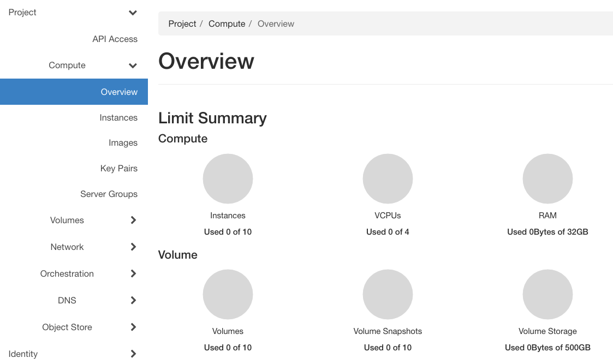The width and height of the screenshot is (613, 364).
Task: Click the RAM usage pie chart
Action: pyautogui.click(x=547, y=179)
